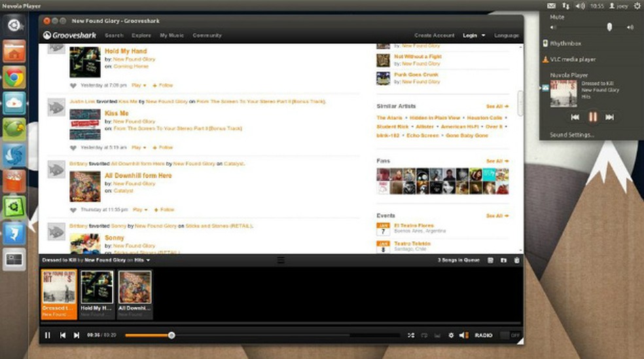Screen dimensions: 644x359
Task: Switch the RADIO toggle on
Action: (510, 335)
